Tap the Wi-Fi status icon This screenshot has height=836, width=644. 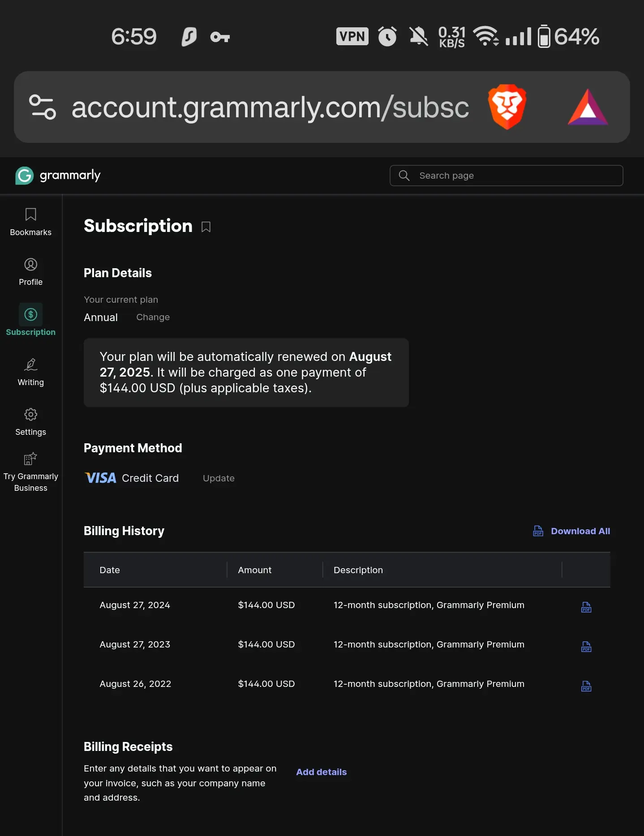pyautogui.click(x=486, y=36)
